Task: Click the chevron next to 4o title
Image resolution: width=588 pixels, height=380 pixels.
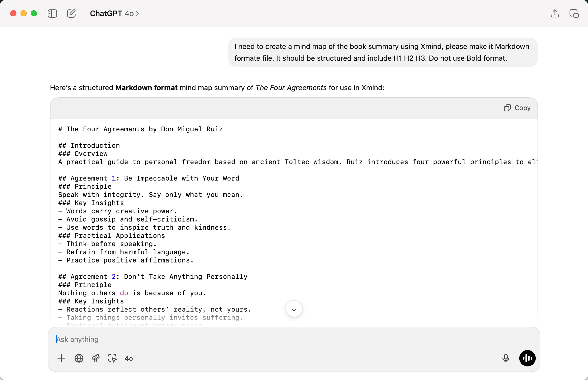Action: point(137,14)
